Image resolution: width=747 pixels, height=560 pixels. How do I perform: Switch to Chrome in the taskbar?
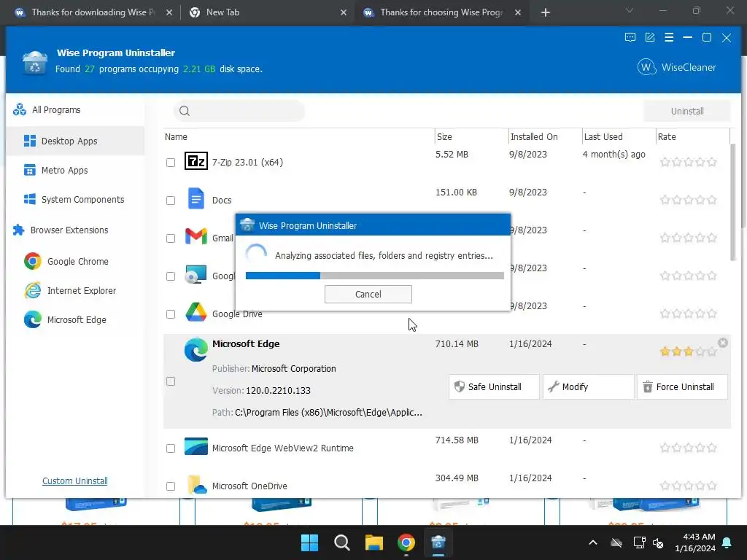click(406, 542)
